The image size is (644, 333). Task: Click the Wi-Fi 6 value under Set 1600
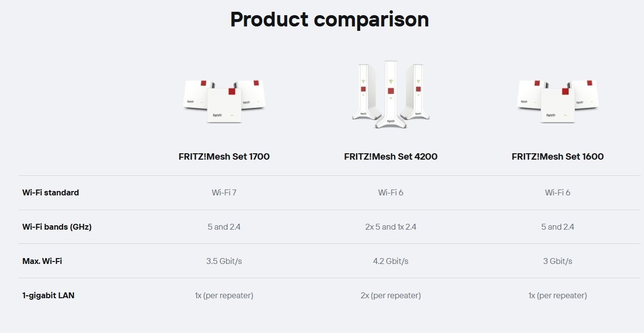[558, 192]
